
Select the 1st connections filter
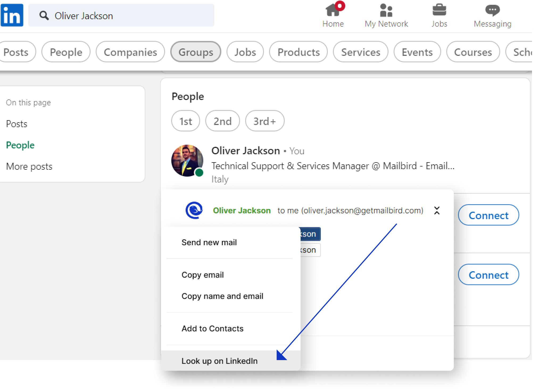186,121
